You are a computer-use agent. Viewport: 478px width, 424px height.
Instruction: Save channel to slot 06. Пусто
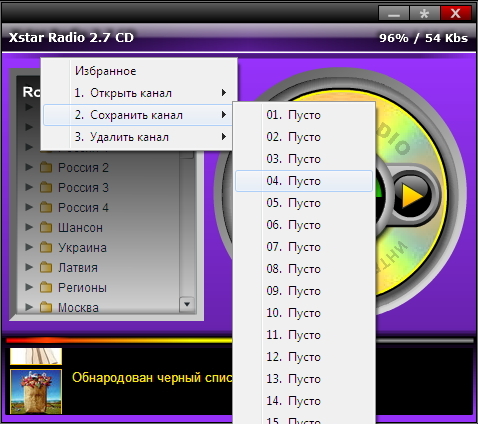click(x=304, y=225)
